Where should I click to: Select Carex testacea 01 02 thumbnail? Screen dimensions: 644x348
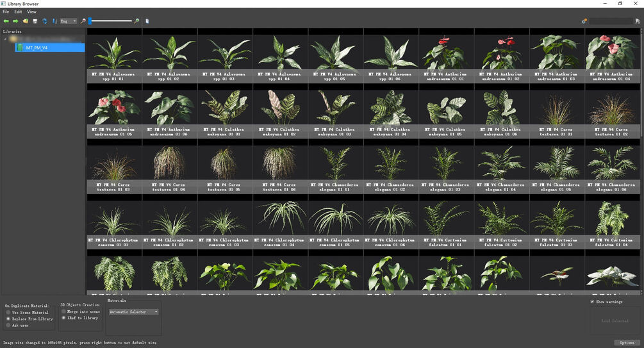(612, 111)
